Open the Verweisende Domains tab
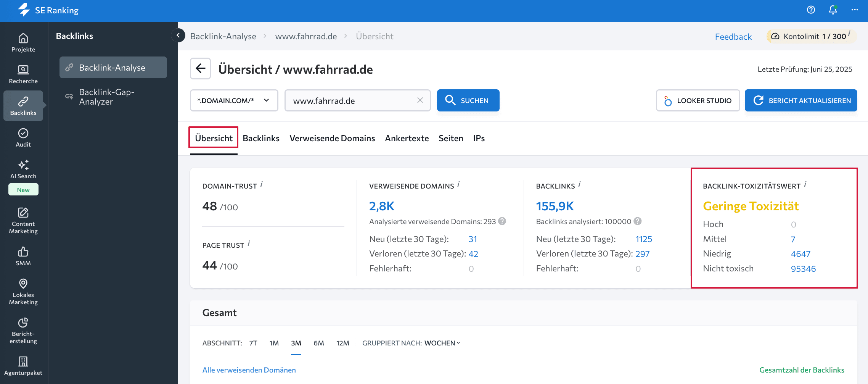Screen dimensions: 868x384 (x=332, y=138)
